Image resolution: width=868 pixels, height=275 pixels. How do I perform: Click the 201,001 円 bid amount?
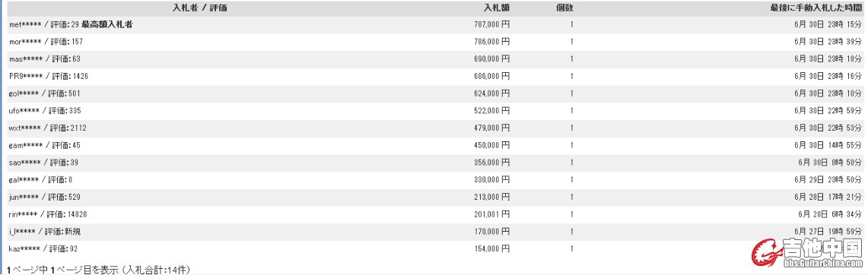(491, 214)
